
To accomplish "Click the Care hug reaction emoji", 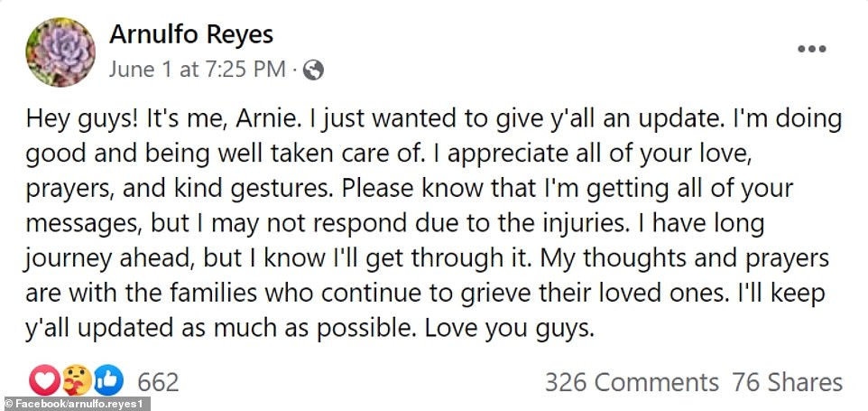I will point(79,381).
